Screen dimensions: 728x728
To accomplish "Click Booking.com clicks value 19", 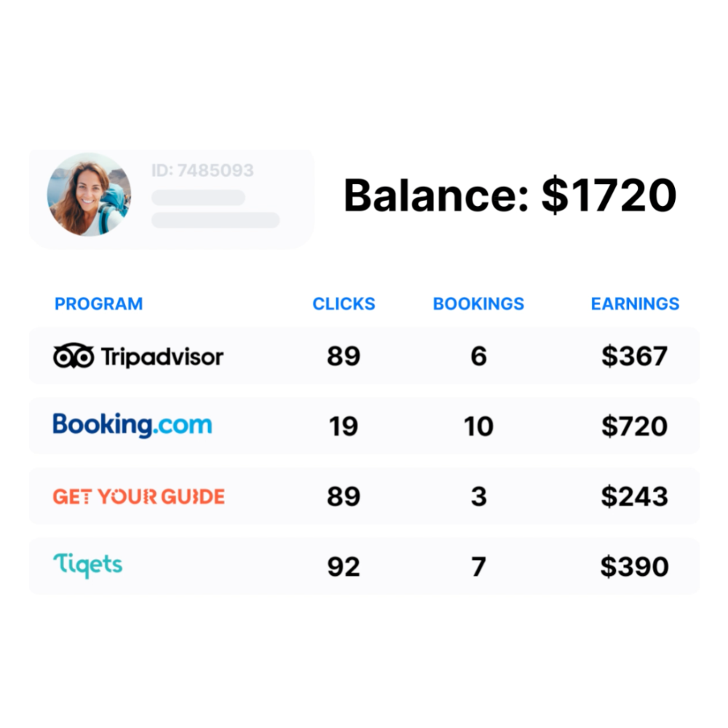I will pyautogui.click(x=344, y=427).
